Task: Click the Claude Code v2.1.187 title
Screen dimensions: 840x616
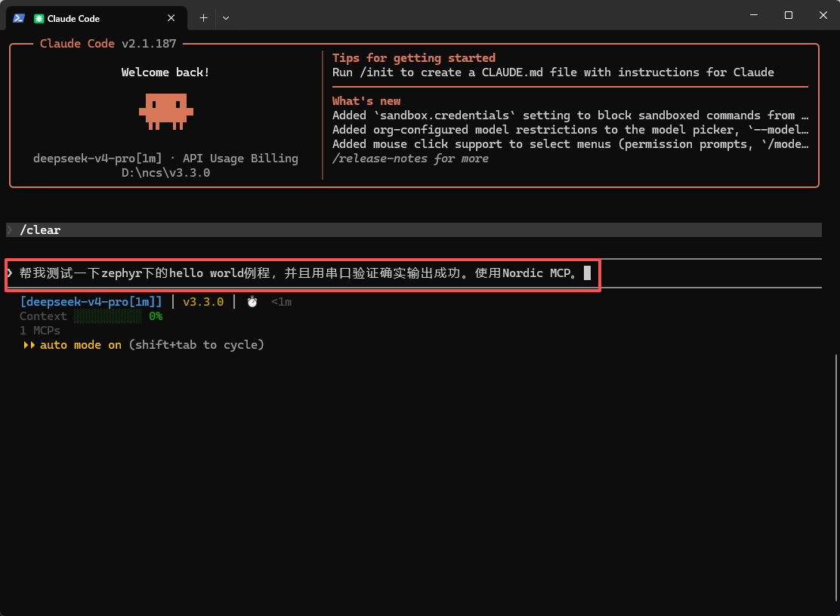Action: (x=108, y=43)
